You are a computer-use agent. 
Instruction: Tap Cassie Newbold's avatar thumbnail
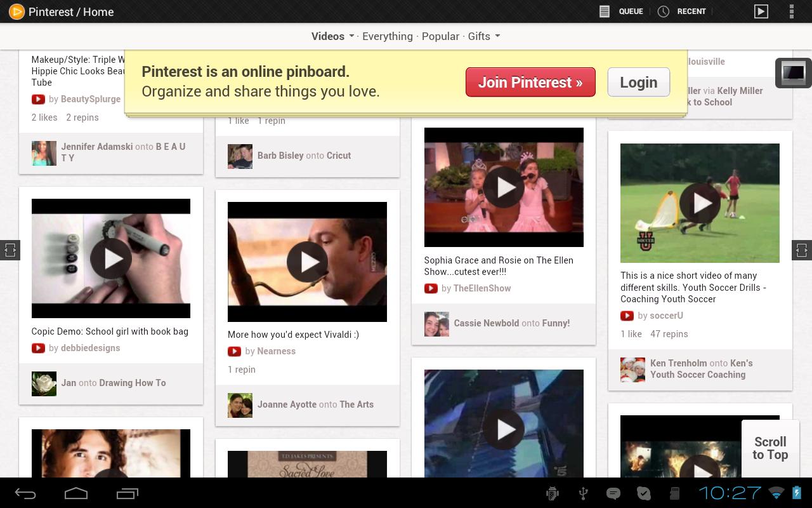(436, 324)
